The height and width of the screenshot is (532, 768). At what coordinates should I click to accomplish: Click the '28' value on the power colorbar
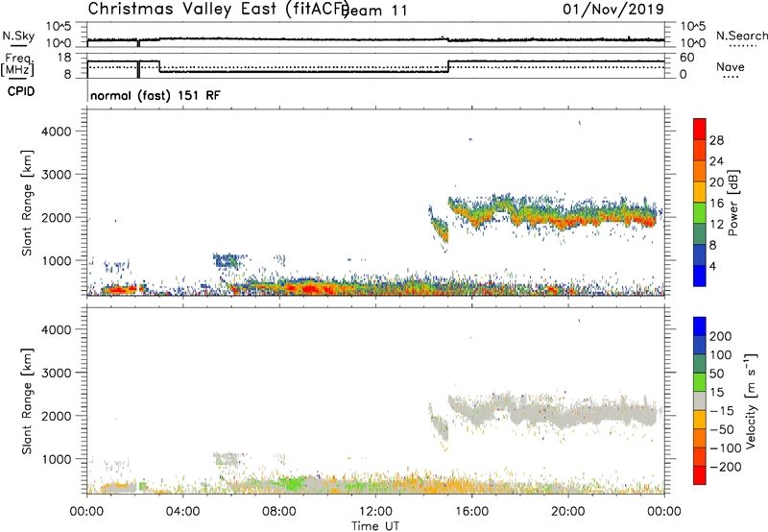coord(716,140)
